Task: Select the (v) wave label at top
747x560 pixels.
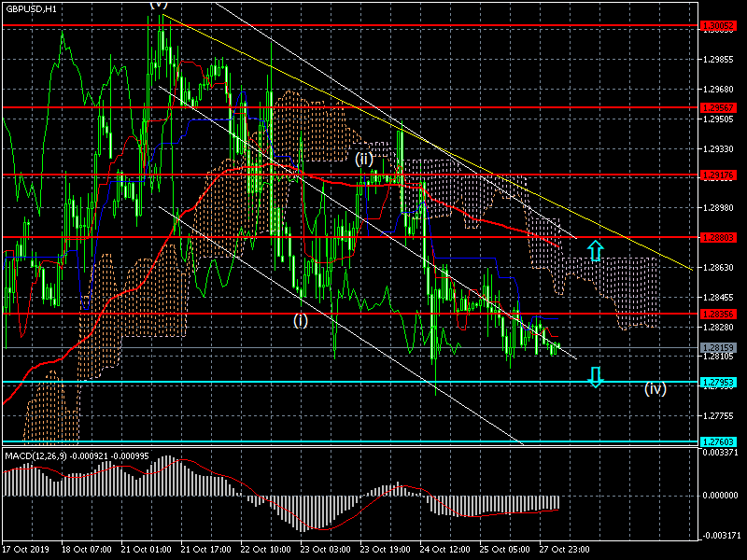Action: (159, 5)
